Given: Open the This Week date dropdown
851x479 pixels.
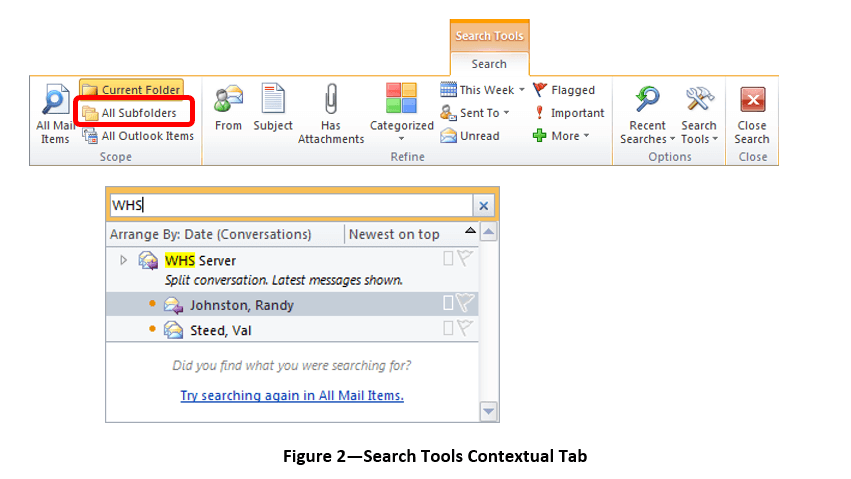Looking at the screenshot, I should (x=482, y=90).
